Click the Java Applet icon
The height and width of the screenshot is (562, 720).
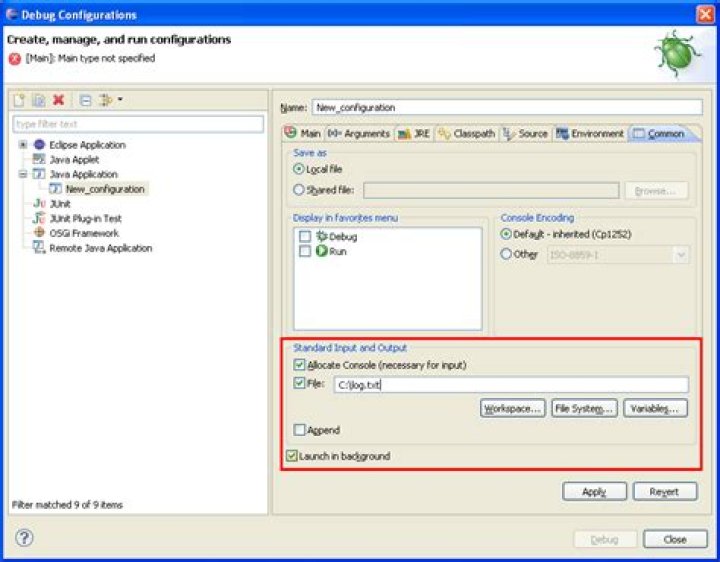[39, 159]
